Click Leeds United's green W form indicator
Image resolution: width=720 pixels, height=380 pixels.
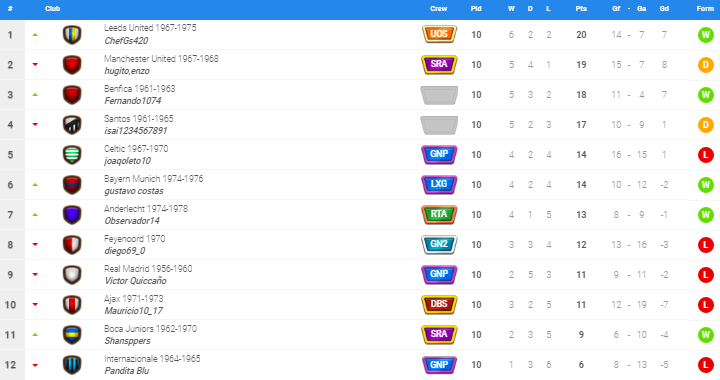coord(705,35)
